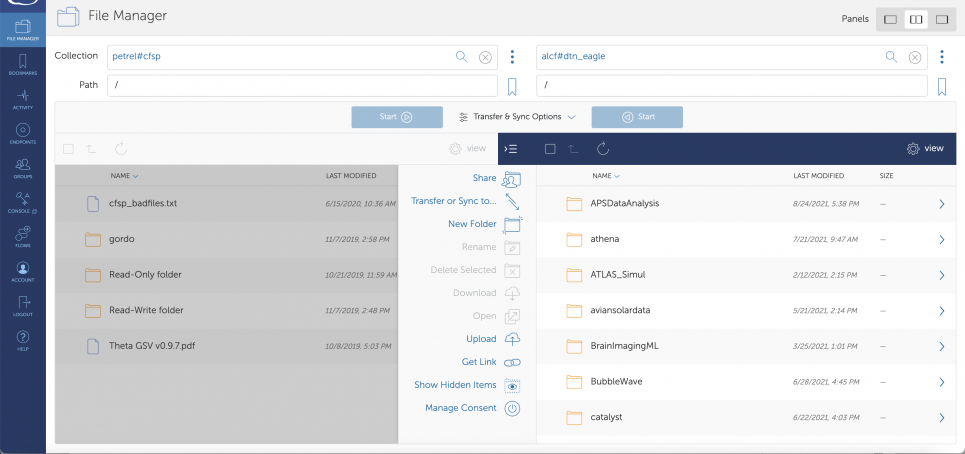Click the Flows sidebar icon
Viewport: 965px width, 454px height.
22,236
